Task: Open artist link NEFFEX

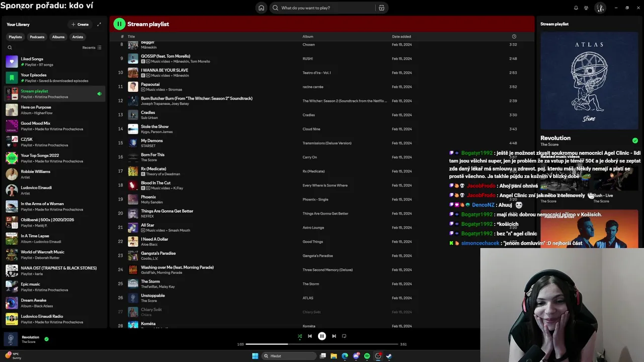Action: coord(147,216)
